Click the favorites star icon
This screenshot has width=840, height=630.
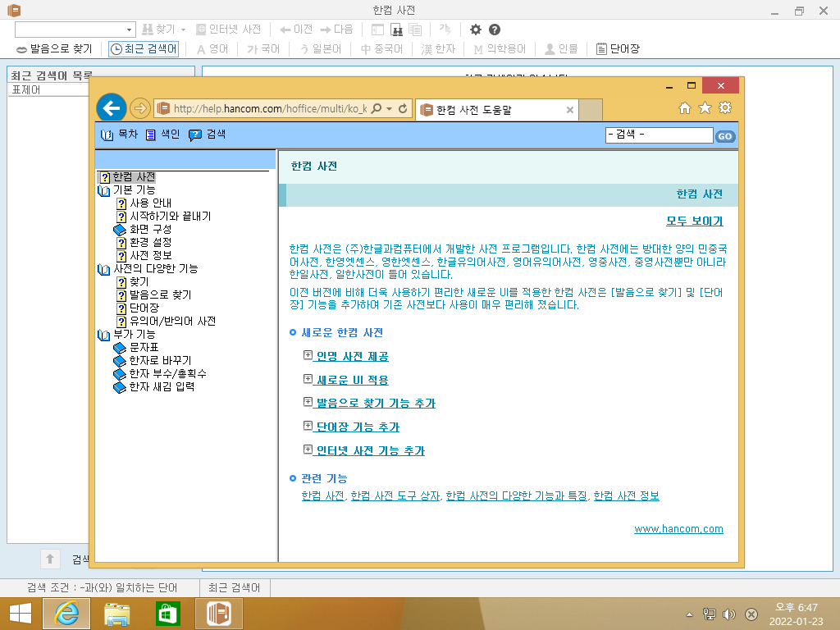(x=705, y=108)
